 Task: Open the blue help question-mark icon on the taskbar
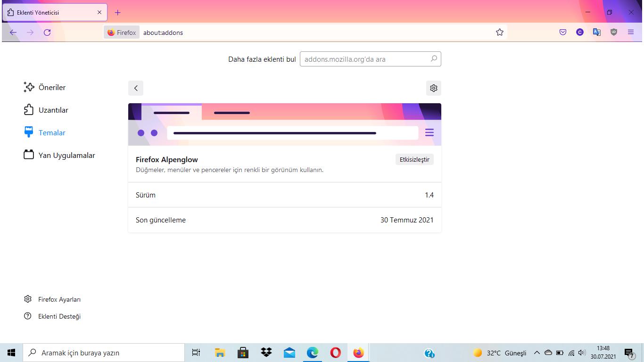[429, 353]
